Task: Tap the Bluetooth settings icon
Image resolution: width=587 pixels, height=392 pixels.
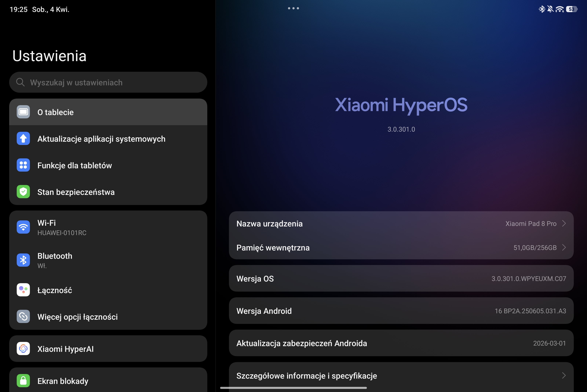Action: pos(23,260)
